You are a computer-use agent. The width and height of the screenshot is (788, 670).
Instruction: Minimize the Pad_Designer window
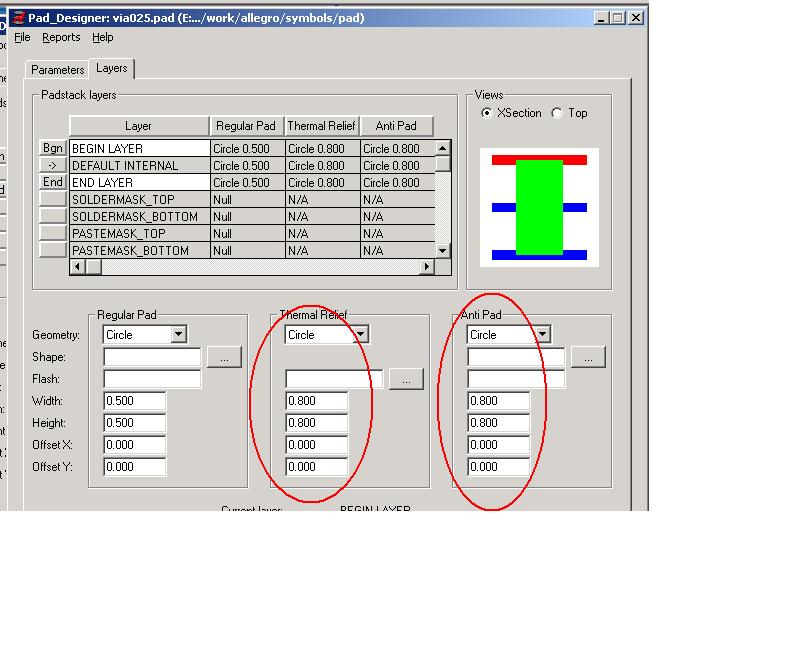tap(601, 18)
